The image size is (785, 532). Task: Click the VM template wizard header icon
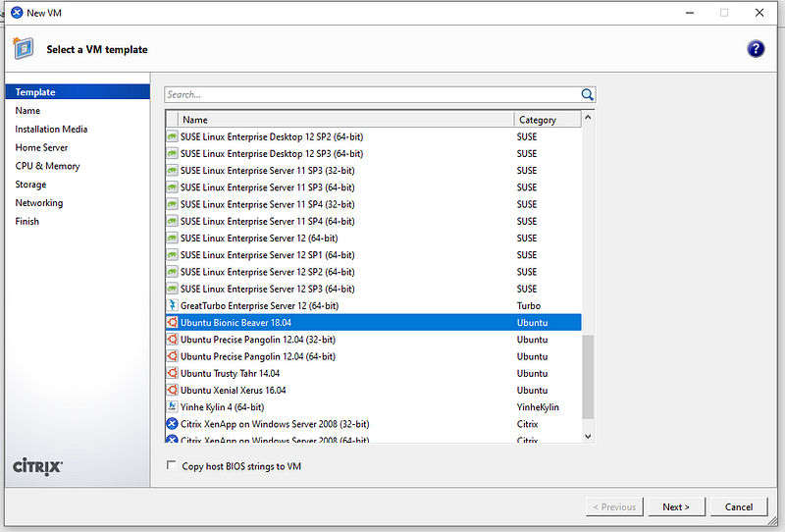(x=24, y=49)
